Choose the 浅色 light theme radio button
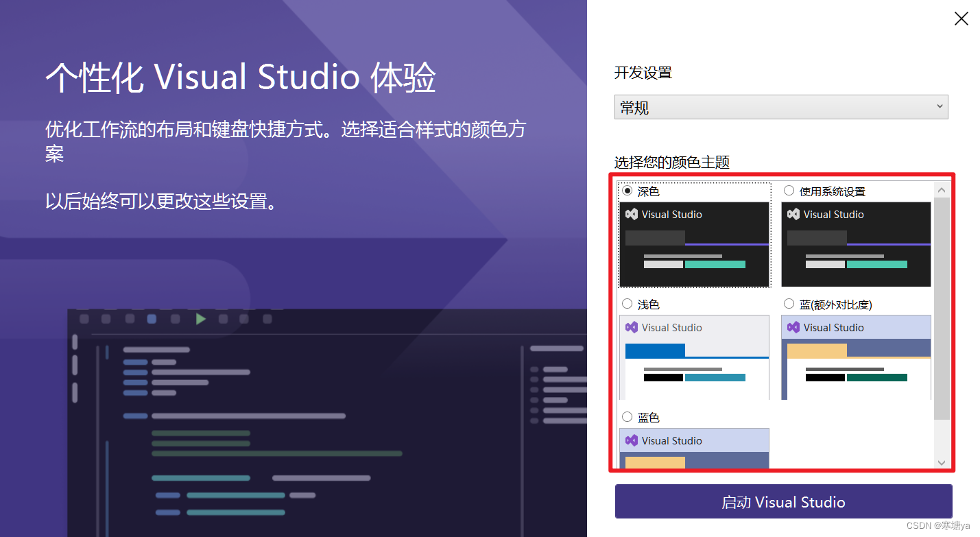 click(627, 303)
